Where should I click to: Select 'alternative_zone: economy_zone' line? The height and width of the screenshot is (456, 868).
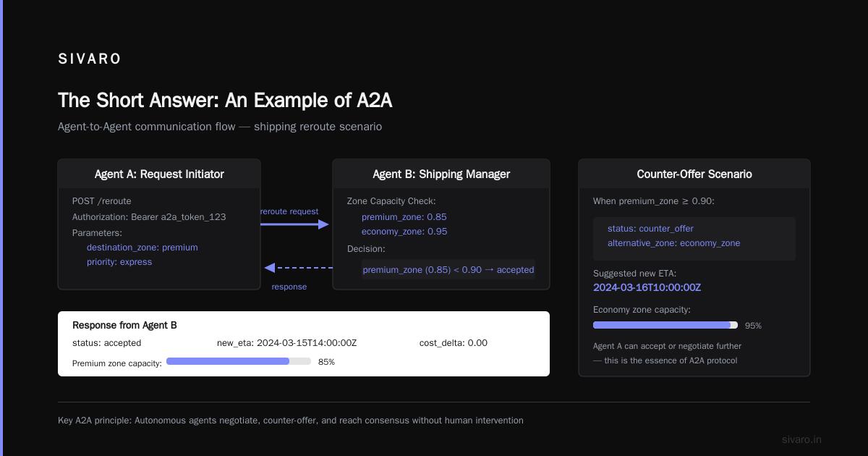pyautogui.click(x=674, y=243)
